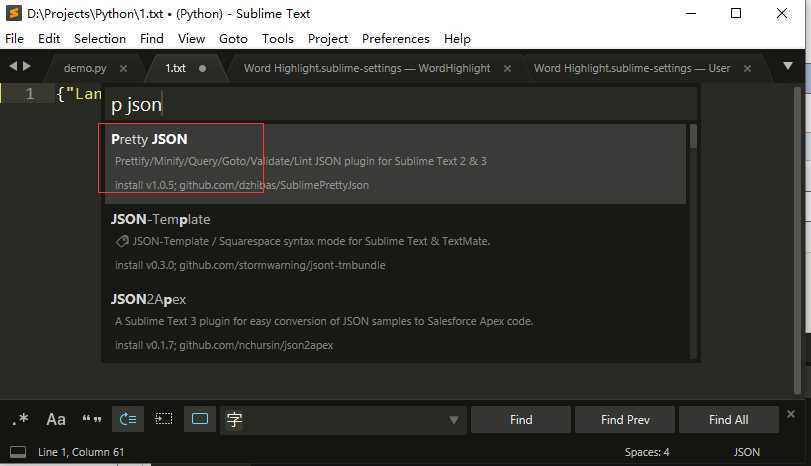Change syntax via JSON status item
811x466 pixels.
pyautogui.click(x=746, y=452)
